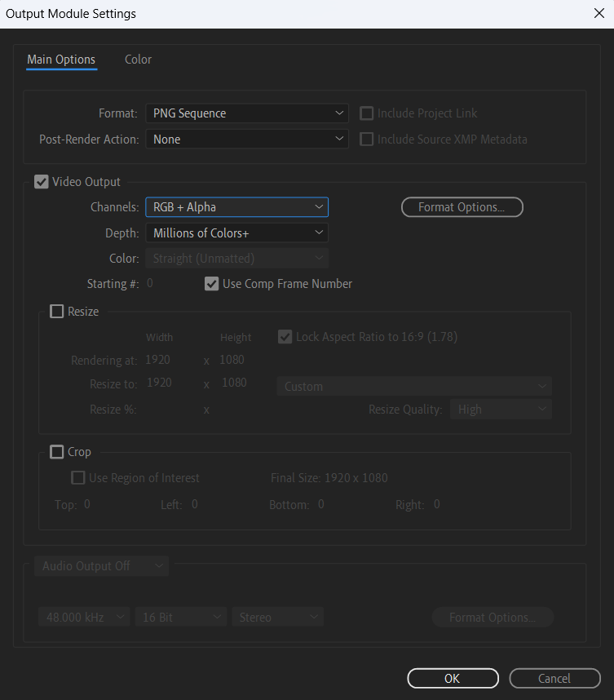Image resolution: width=614 pixels, height=700 pixels.
Task: Open the Format dropdown showing PNG Sequence
Action: (247, 113)
